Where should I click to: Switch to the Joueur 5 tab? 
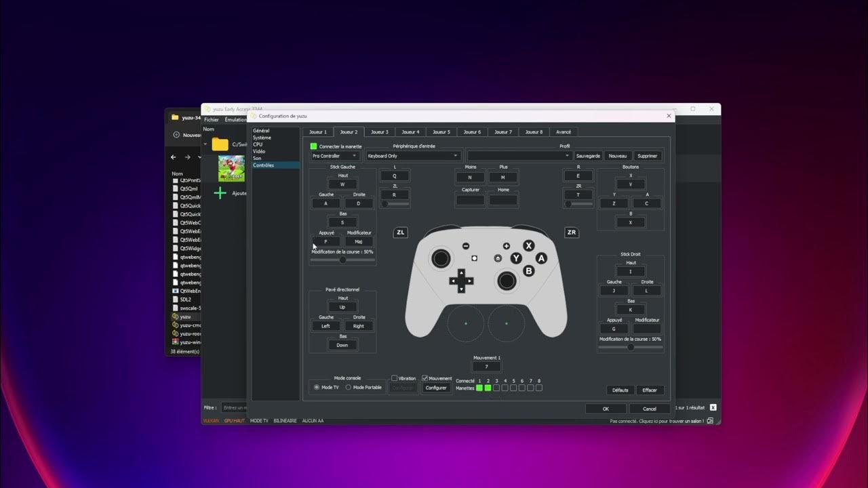coord(441,132)
